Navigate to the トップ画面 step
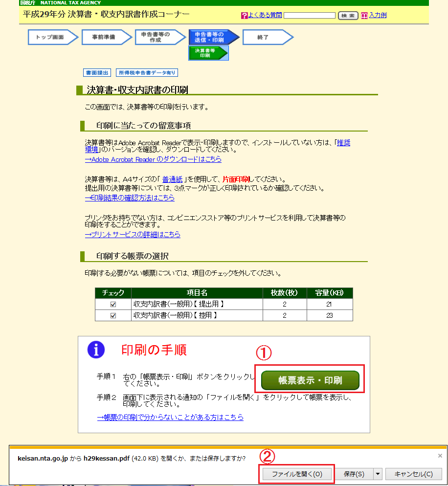The image size is (448, 486). click(50, 37)
